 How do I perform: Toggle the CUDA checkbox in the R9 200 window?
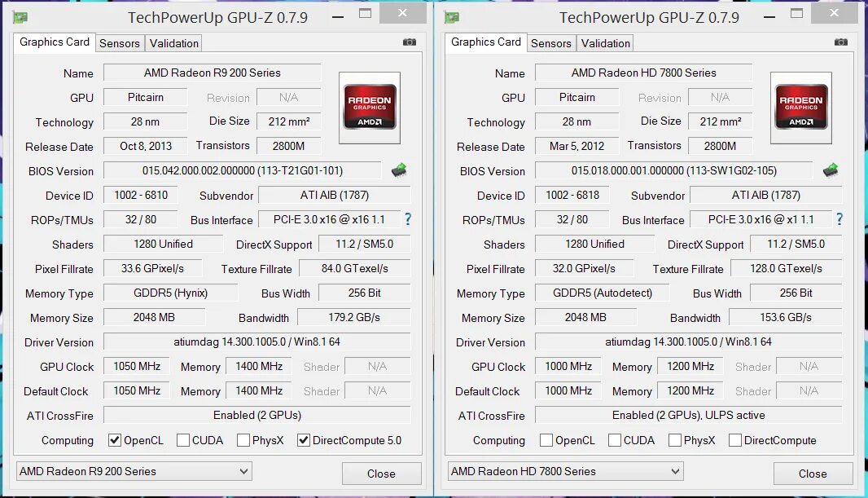[183, 440]
